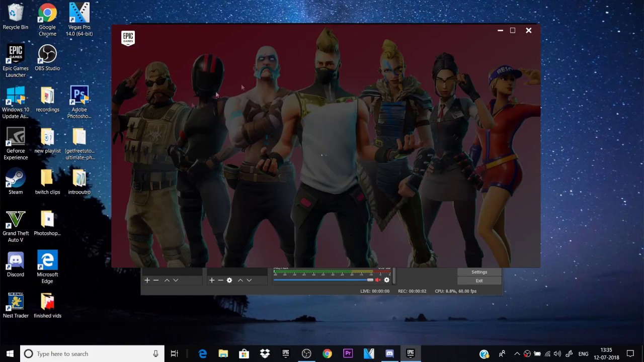Open OBS Settings button
Image resolution: width=644 pixels, height=362 pixels.
(x=479, y=272)
